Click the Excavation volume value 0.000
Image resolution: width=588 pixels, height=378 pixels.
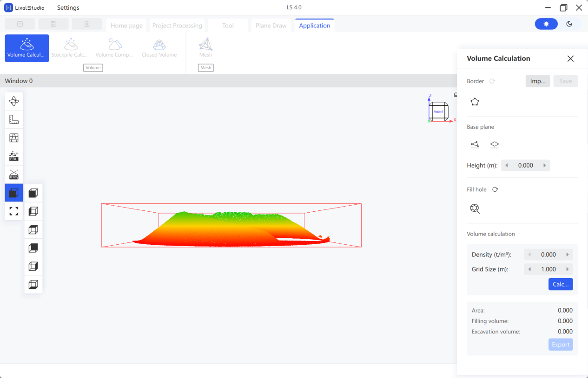[565, 332]
